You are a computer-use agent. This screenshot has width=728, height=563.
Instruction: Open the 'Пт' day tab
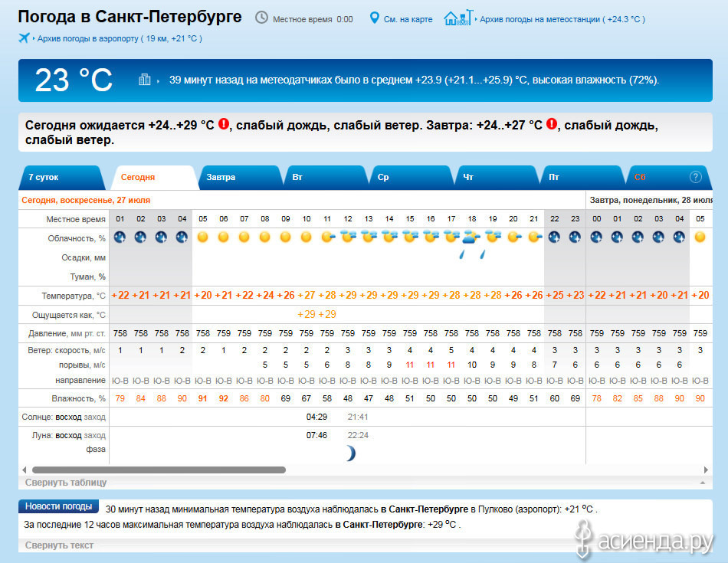point(582,177)
